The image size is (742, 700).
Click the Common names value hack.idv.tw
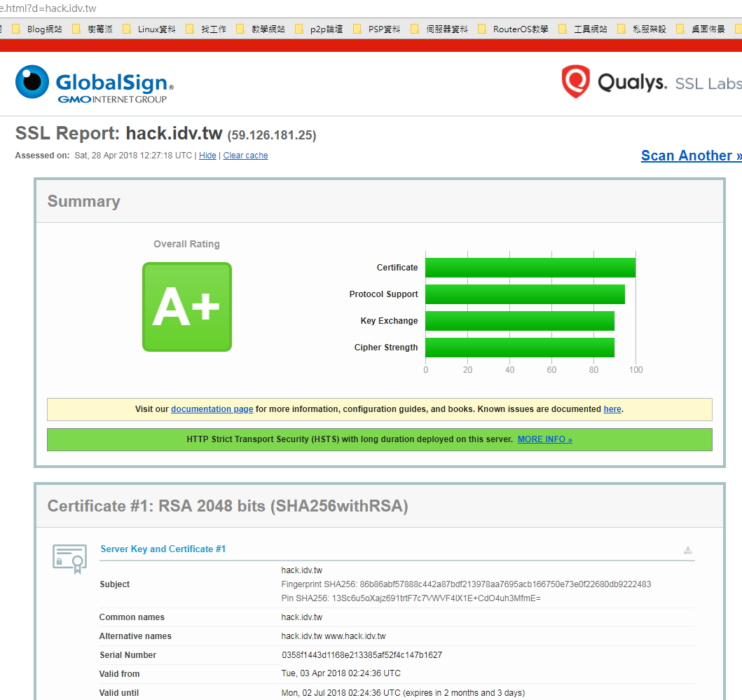[x=301, y=617]
